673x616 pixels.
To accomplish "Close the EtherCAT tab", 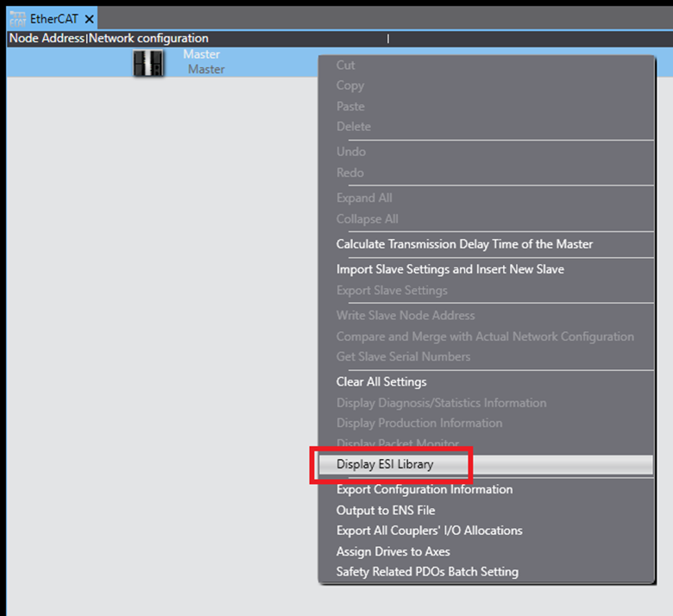I will point(90,19).
